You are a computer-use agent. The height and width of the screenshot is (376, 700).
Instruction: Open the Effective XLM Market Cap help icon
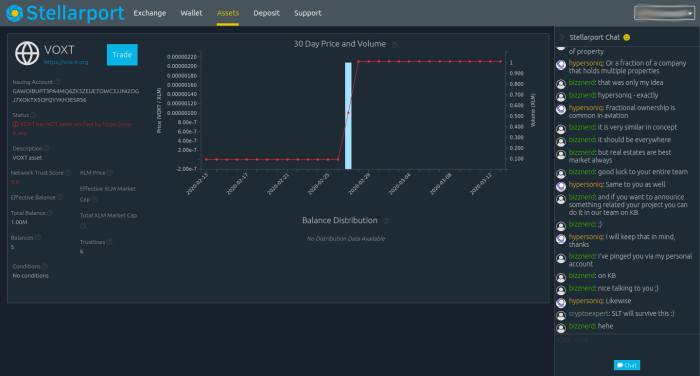click(x=94, y=200)
